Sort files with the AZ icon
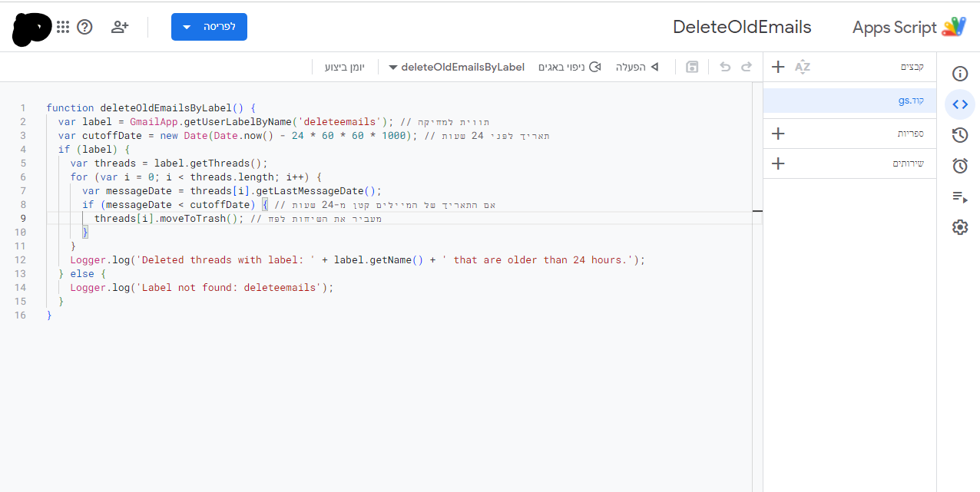The width and height of the screenshot is (980, 492). 803,67
